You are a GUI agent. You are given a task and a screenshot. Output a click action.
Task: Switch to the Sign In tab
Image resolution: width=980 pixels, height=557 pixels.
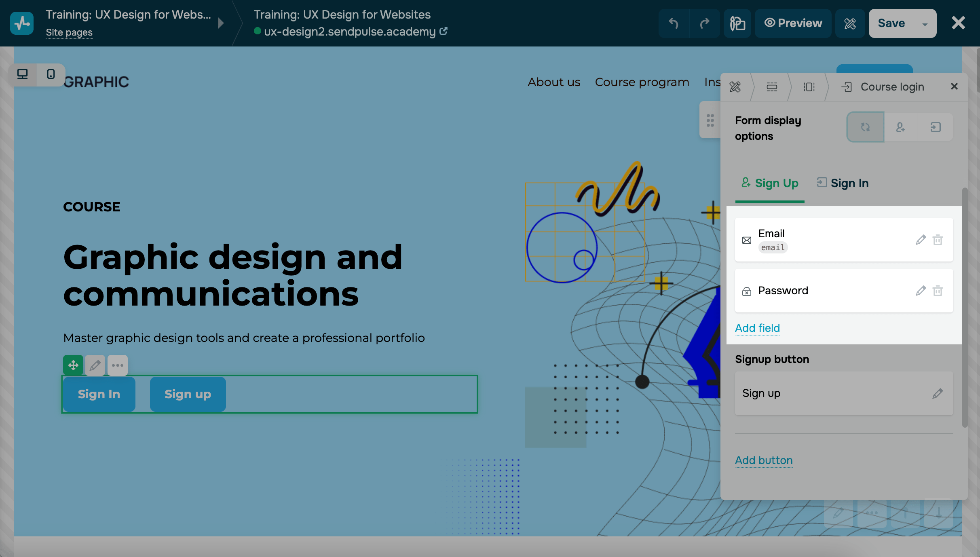pos(843,184)
